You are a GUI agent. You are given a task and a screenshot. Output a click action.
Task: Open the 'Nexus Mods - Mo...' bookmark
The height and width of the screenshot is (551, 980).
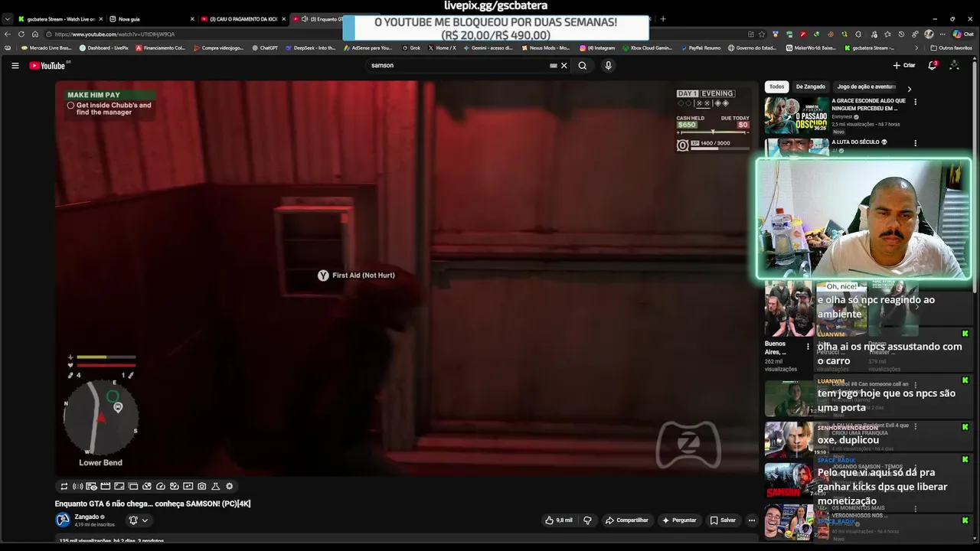point(545,48)
